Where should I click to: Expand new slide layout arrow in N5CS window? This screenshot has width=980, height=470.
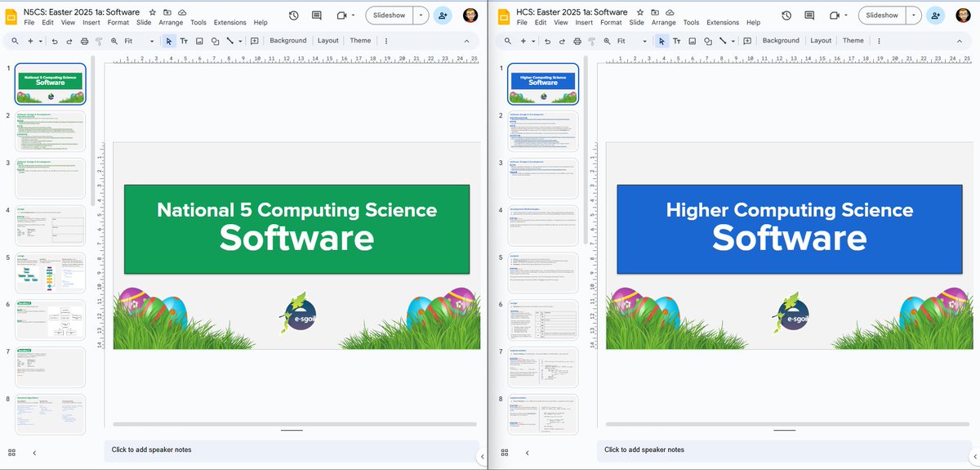coord(41,41)
